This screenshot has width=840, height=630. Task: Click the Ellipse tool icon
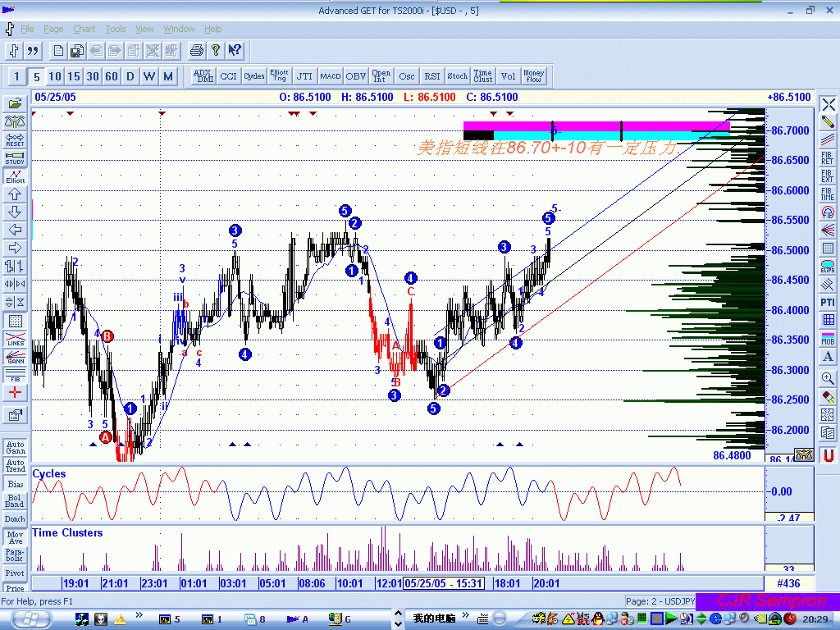pyautogui.click(x=828, y=266)
